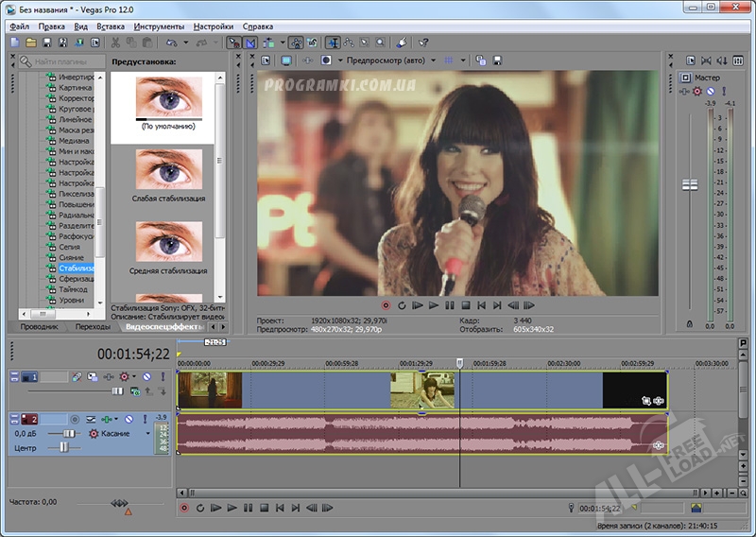Image resolution: width=756 pixels, height=537 pixels.
Task: Open automation mode dropdown Касание
Action: coord(117,433)
